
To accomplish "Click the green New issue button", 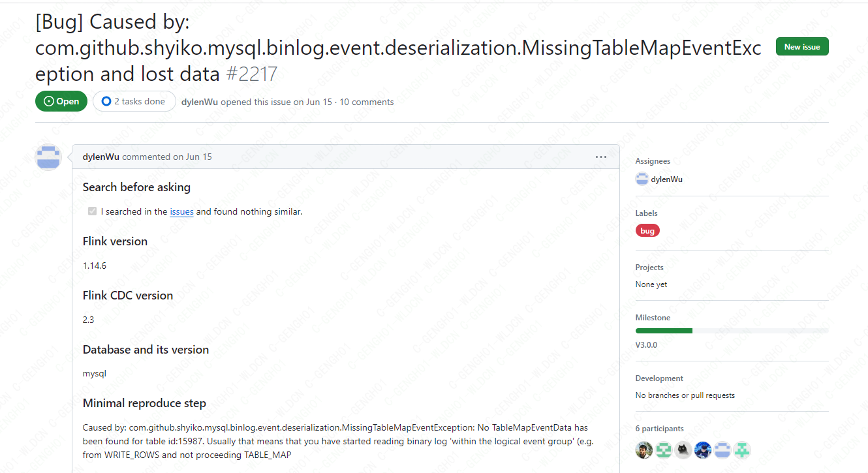I will coord(802,46).
